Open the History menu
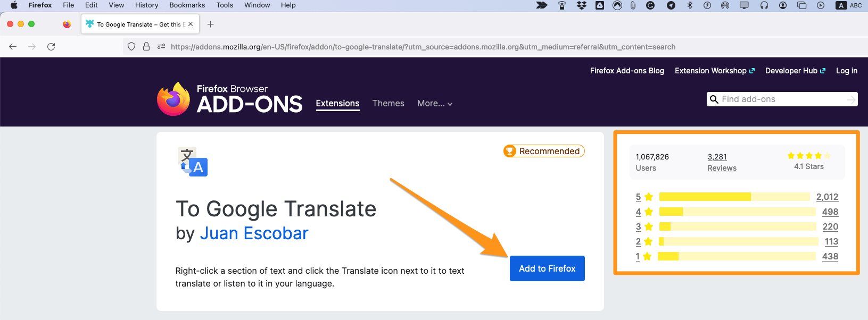This screenshot has height=320, width=868. 147,5
